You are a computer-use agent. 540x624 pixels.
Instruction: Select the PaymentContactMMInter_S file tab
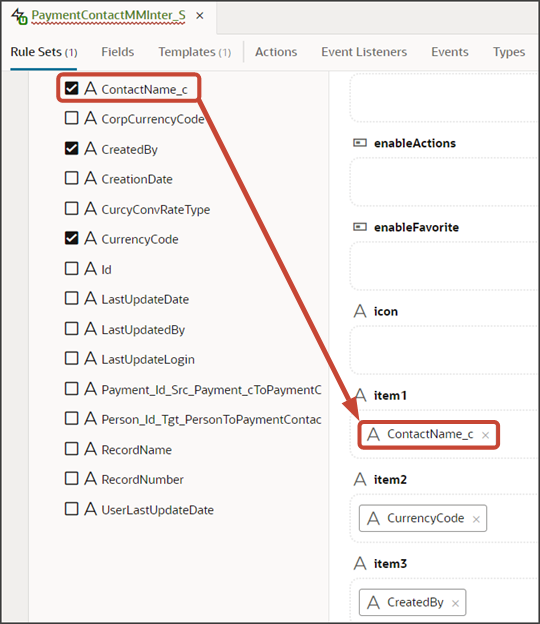pyautogui.click(x=108, y=16)
